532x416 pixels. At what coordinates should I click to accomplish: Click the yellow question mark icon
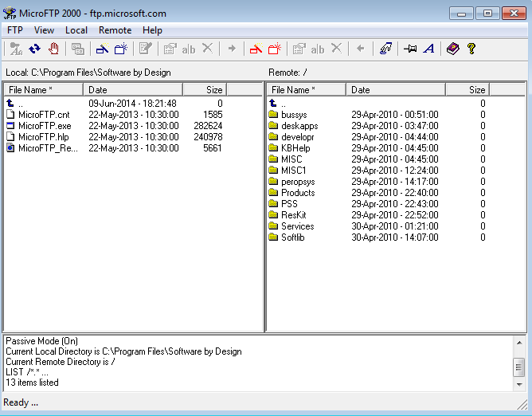471,49
